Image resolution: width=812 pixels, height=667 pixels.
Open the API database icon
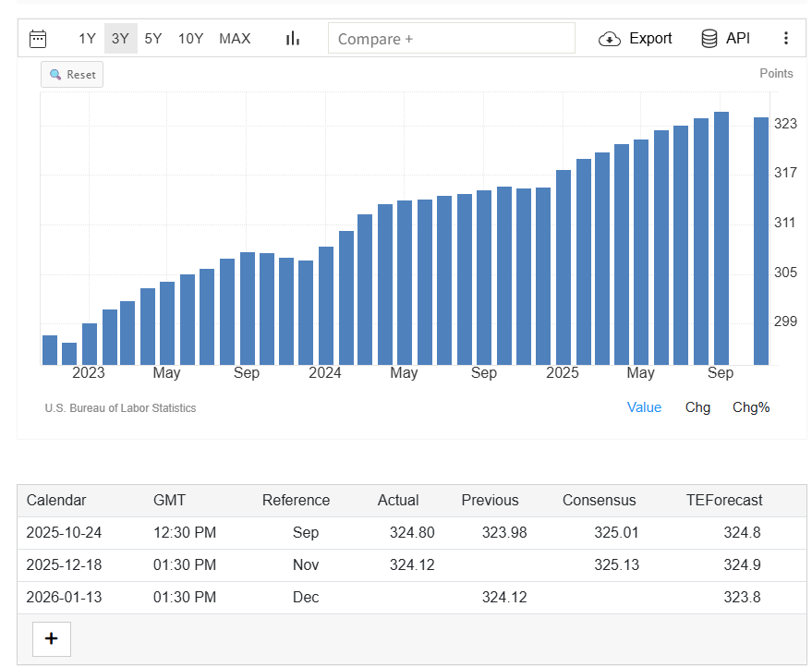click(x=709, y=38)
